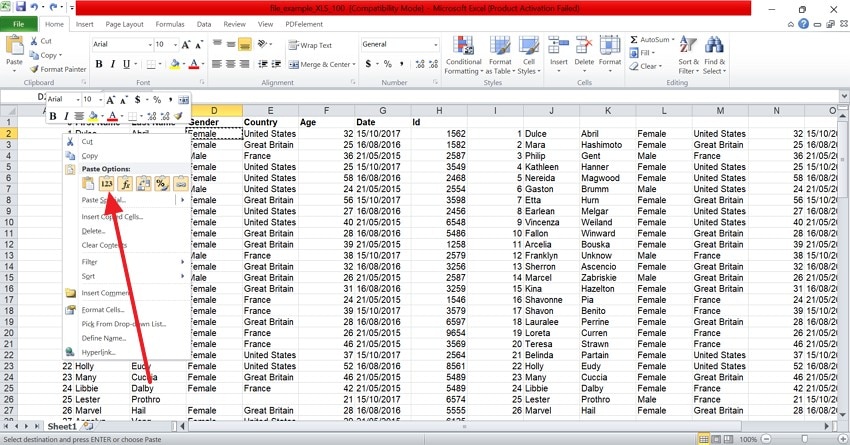Toggle Italic on the mini toolbar

[x=66, y=116]
